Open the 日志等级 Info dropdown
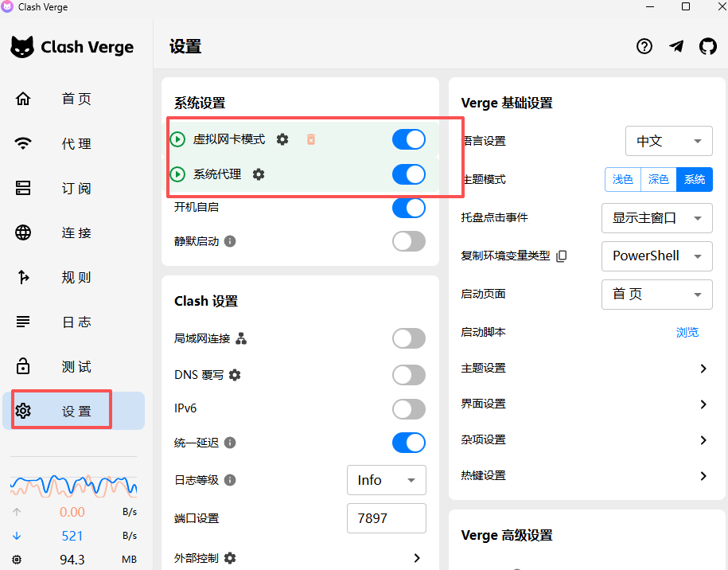The width and height of the screenshot is (728, 570). [387, 480]
